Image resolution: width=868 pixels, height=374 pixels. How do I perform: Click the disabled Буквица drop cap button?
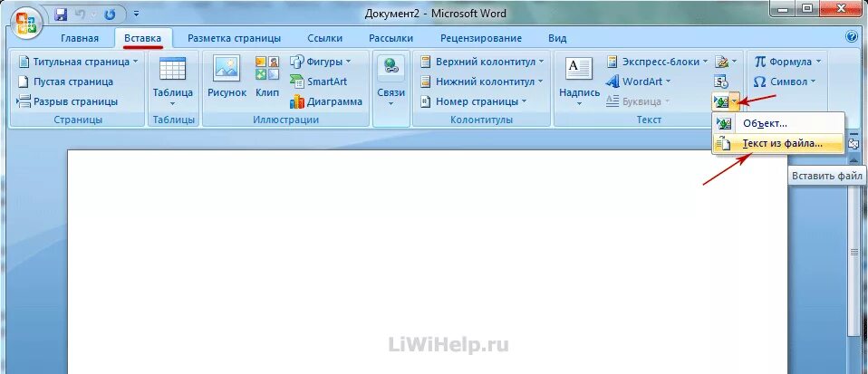pos(638,101)
